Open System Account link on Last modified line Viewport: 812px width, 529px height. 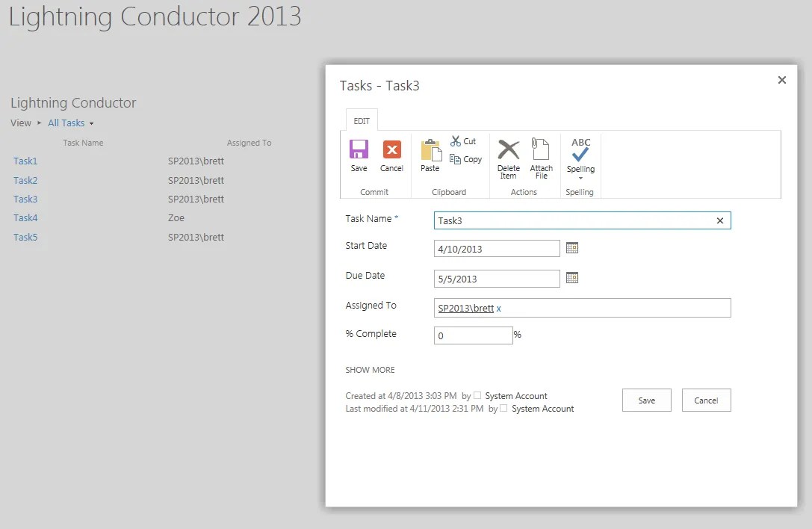tap(543, 409)
